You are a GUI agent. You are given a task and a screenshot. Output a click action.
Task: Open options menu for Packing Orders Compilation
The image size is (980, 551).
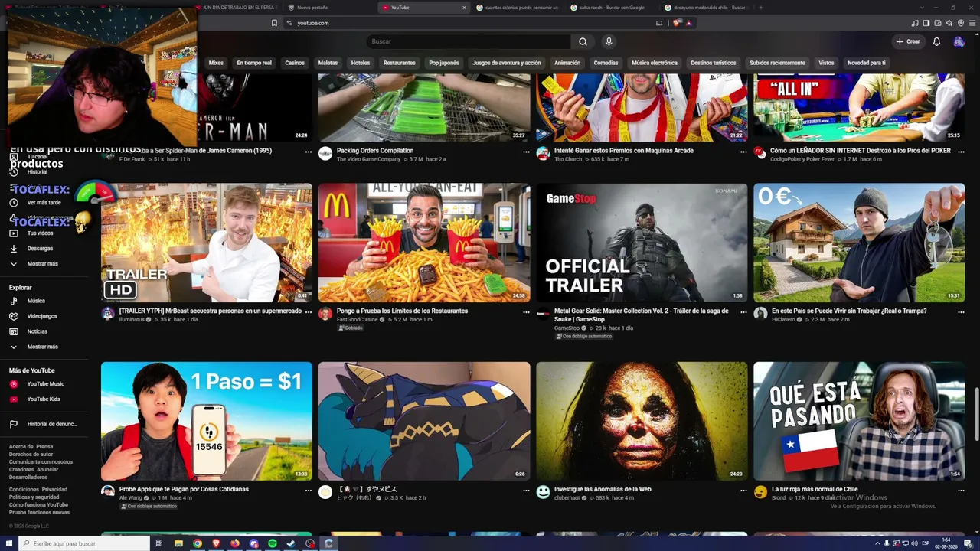[x=526, y=152]
